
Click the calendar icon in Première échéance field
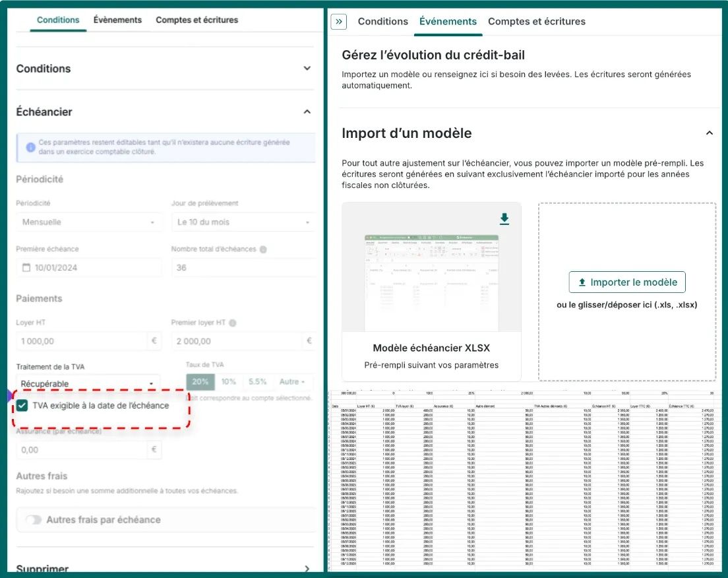coord(26,268)
